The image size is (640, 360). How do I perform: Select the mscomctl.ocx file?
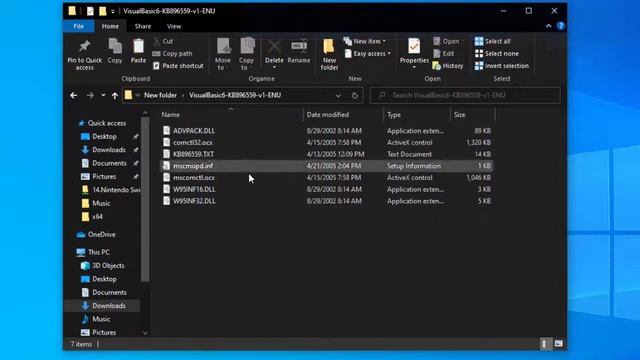click(194, 178)
